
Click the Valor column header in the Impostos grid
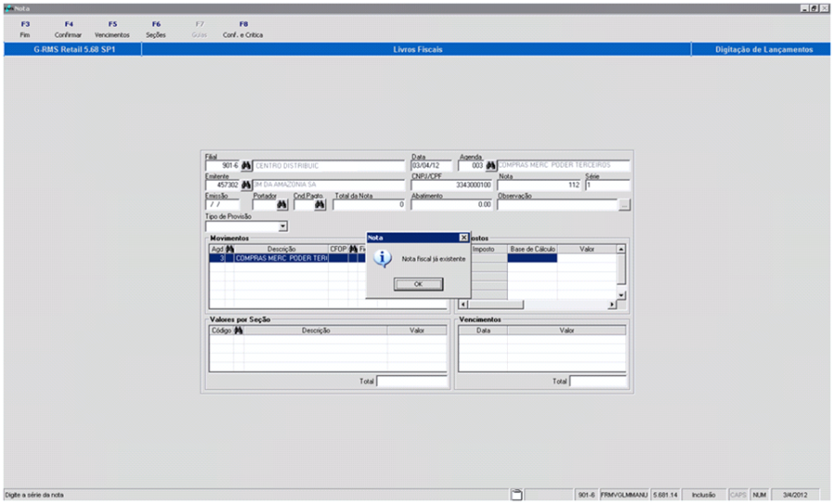coord(587,249)
